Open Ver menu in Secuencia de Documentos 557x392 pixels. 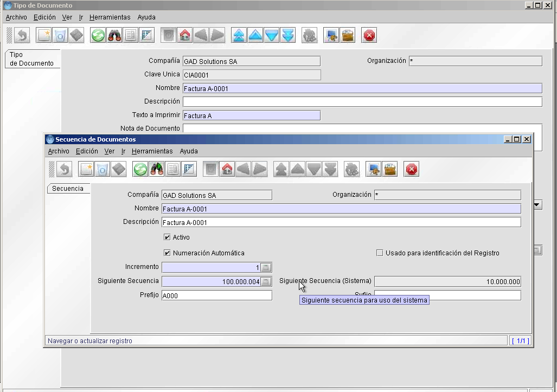tap(110, 151)
